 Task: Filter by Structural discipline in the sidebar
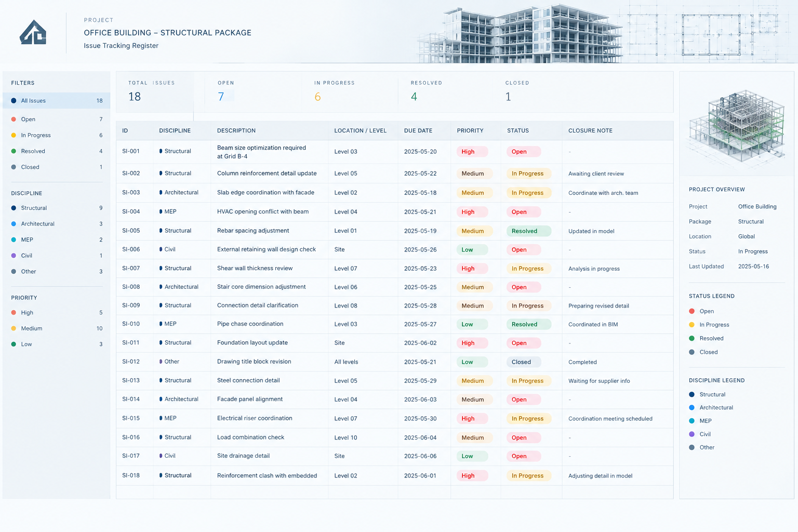(56, 208)
